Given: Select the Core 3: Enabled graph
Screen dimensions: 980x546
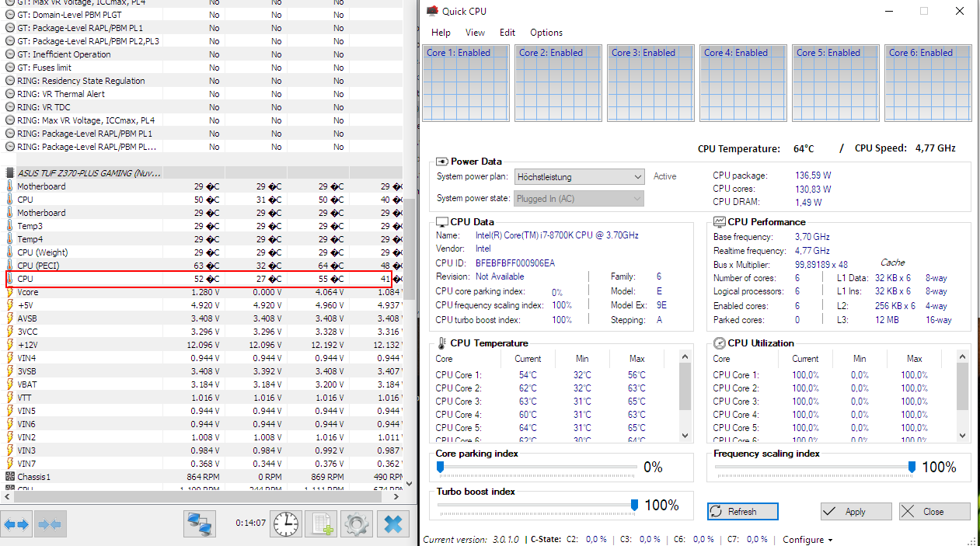Looking at the screenshot, I should (x=650, y=83).
